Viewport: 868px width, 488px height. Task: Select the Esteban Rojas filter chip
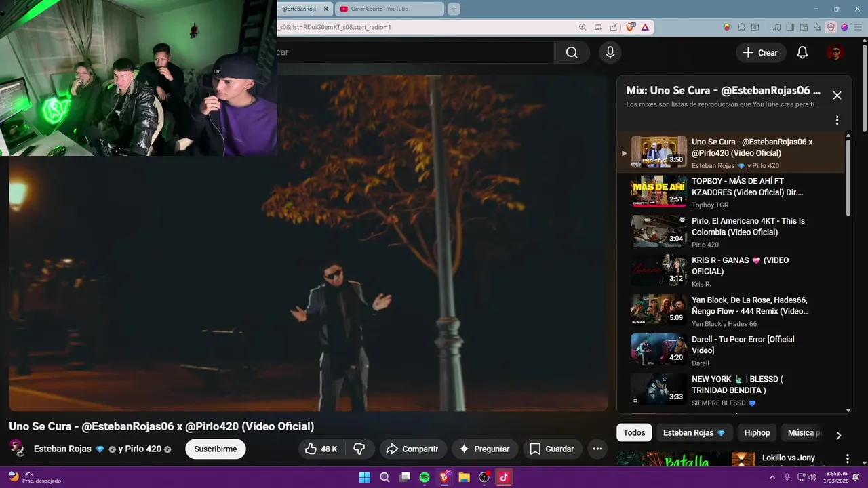694,432
